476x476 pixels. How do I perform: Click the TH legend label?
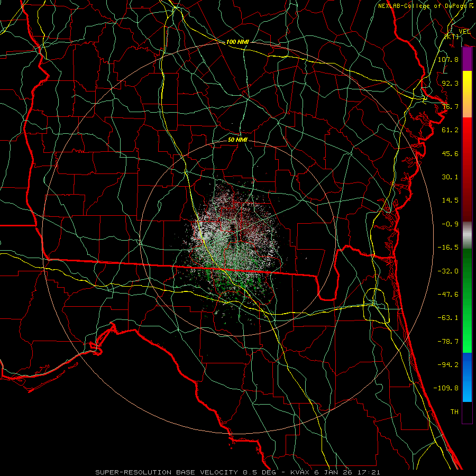[x=454, y=412]
